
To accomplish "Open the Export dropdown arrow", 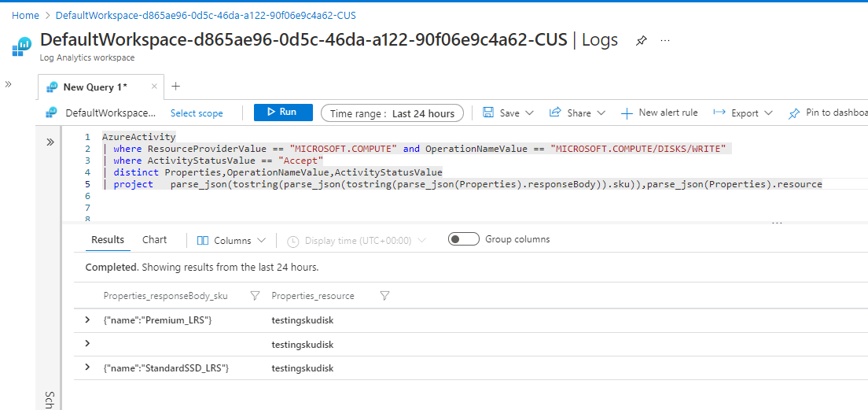I will pyautogui.click(x=768, y=113).
